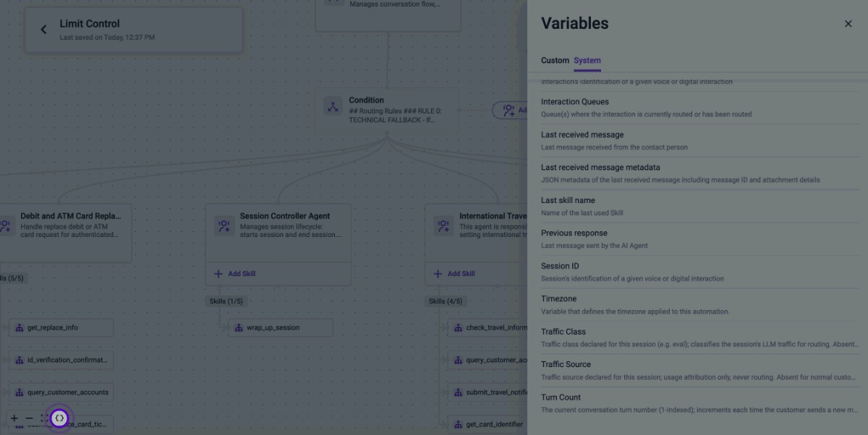Click the Debit and ATM Card agent icon

5,225
